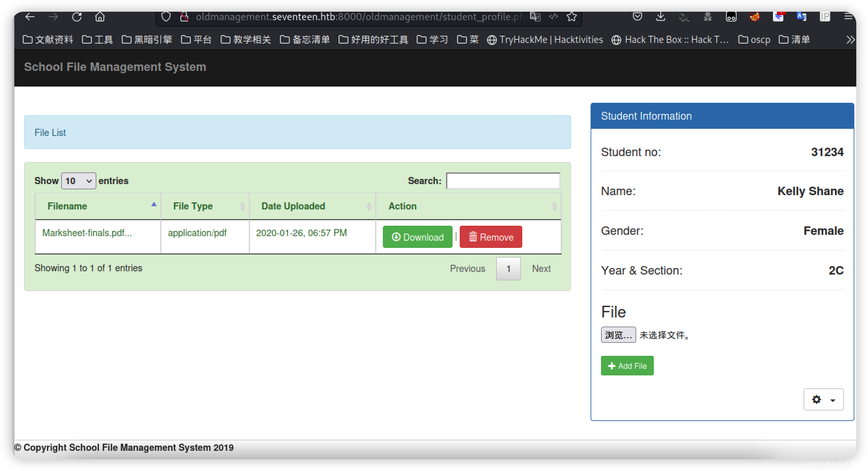
Task: Click the home icon in browser navigation
Action: click(x=100, y=16)
